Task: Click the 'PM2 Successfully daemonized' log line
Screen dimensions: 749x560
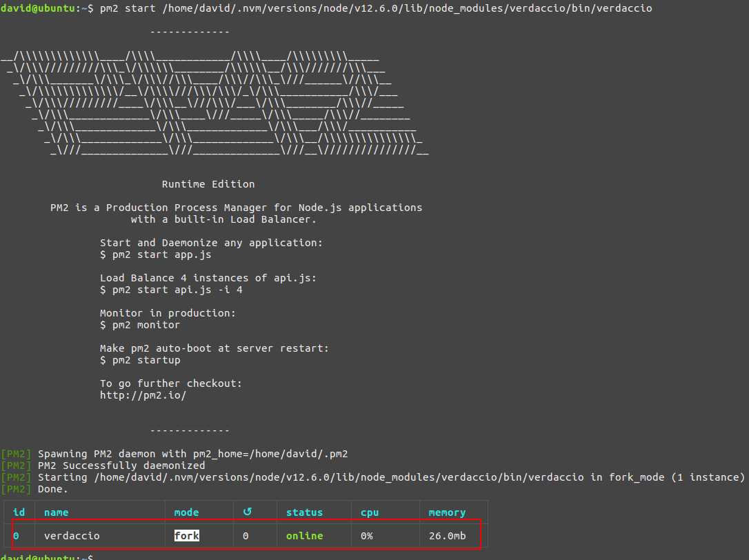Action: [121, 466]
